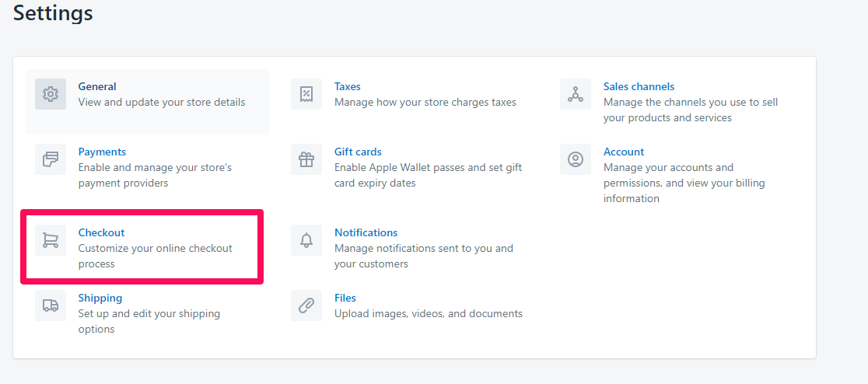Go to Sales channels settings
This screenshot has height=384, width=868.
[639, 86]
